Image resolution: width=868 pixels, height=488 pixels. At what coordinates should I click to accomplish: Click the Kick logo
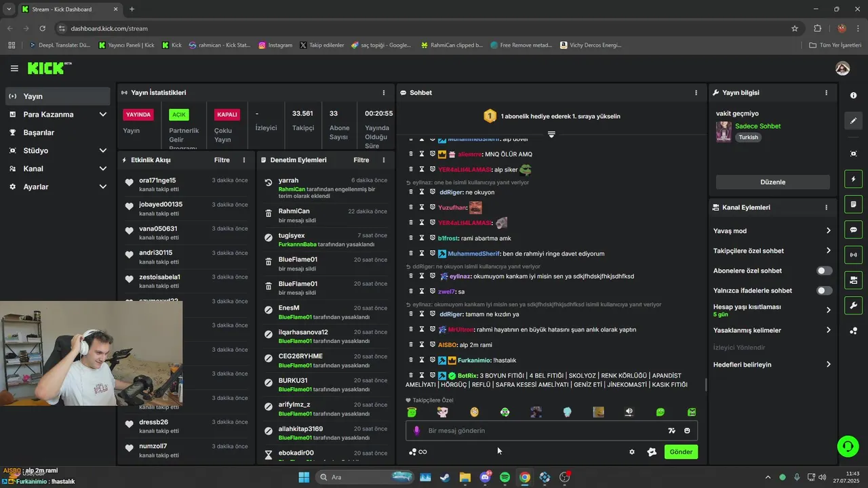[x=49, y=68]
